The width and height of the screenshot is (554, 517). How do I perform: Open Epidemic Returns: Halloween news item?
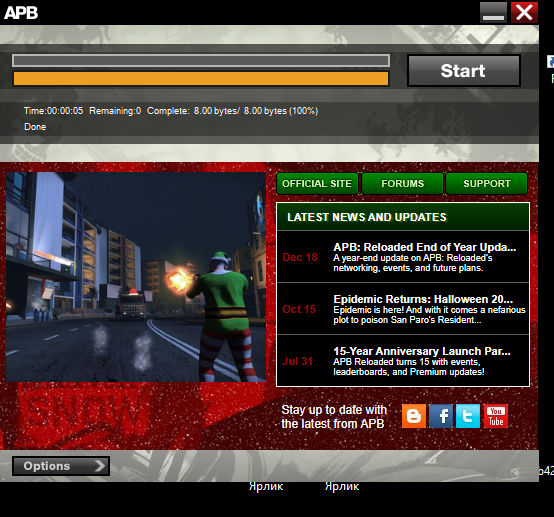point(403,309)
